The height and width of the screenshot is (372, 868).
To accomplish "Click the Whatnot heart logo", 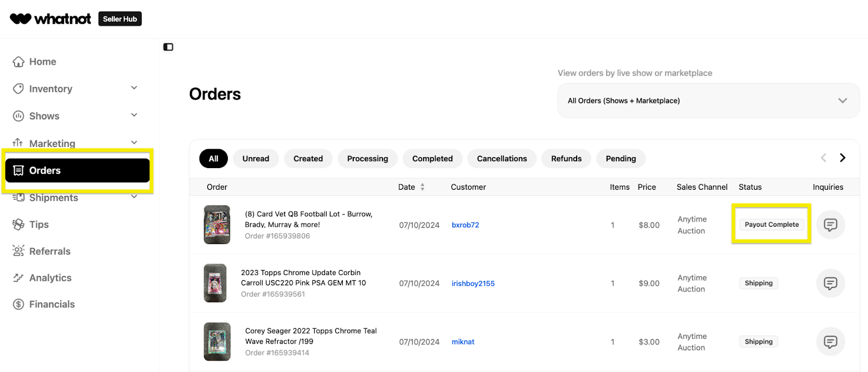I will click(21, 19).
